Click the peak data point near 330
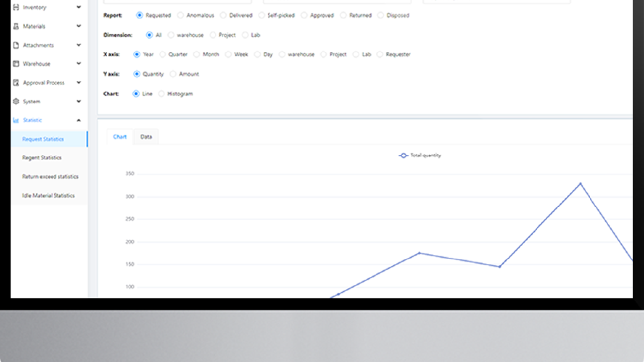Screen dimensions: 644x362 pos(580,184)
